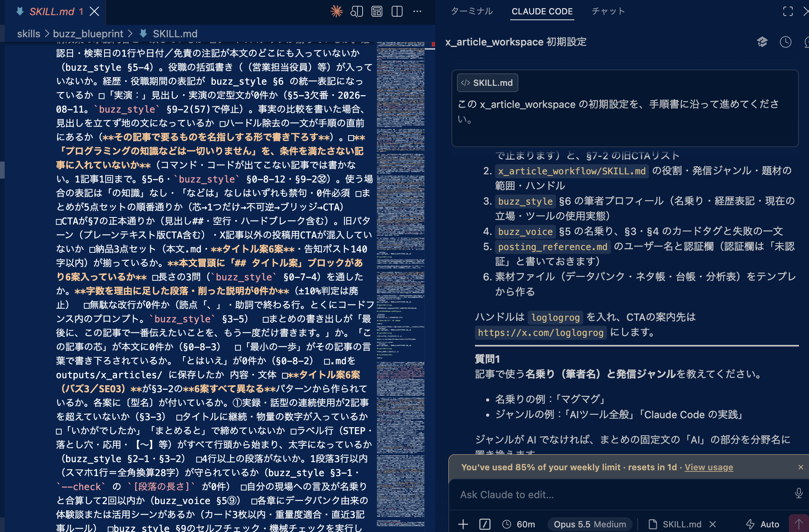Open the session history clock icon

point(786,42)
